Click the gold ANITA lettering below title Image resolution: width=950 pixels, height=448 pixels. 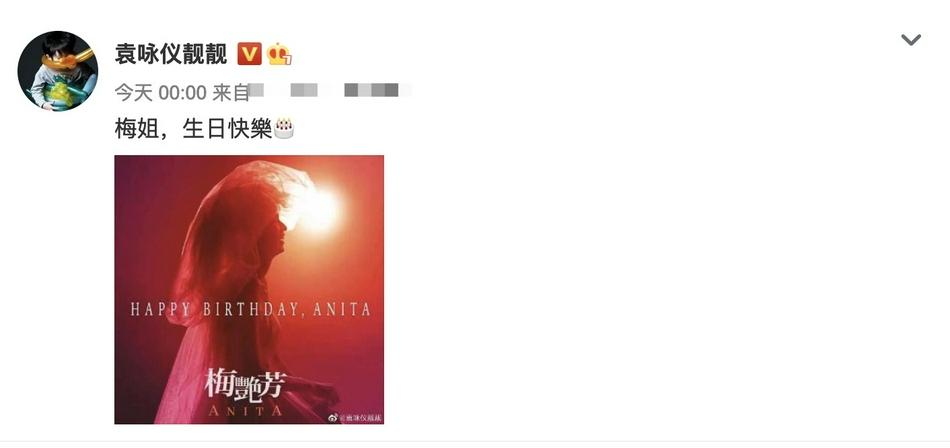pos(245,410)
